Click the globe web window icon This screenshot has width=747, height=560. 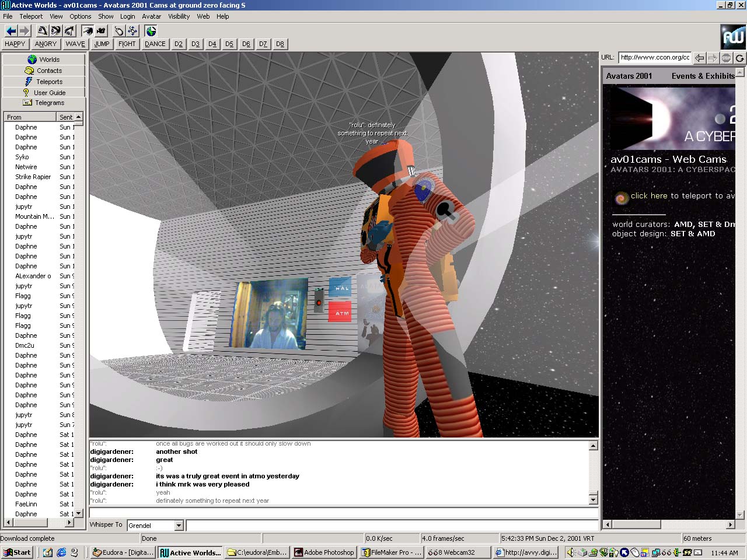151,31
